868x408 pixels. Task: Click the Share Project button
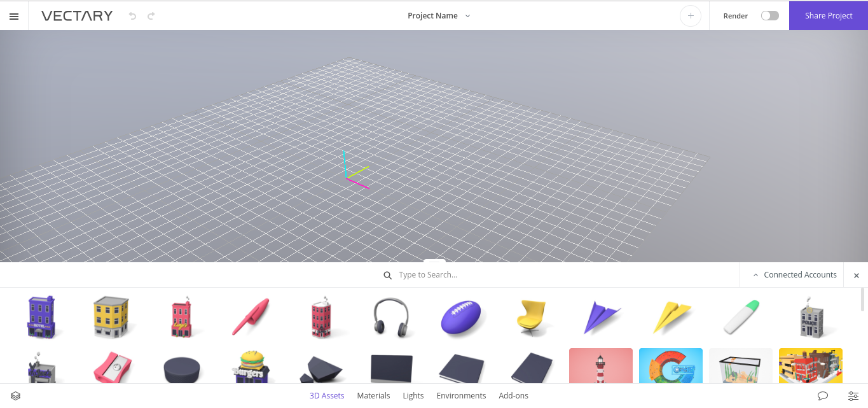829,15
